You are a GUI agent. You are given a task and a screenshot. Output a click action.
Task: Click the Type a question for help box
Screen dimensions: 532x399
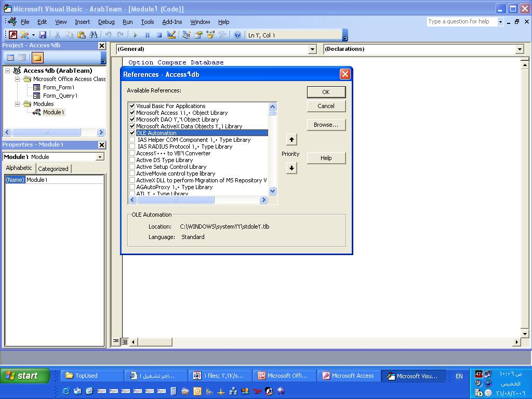click(x=462, y=22)
